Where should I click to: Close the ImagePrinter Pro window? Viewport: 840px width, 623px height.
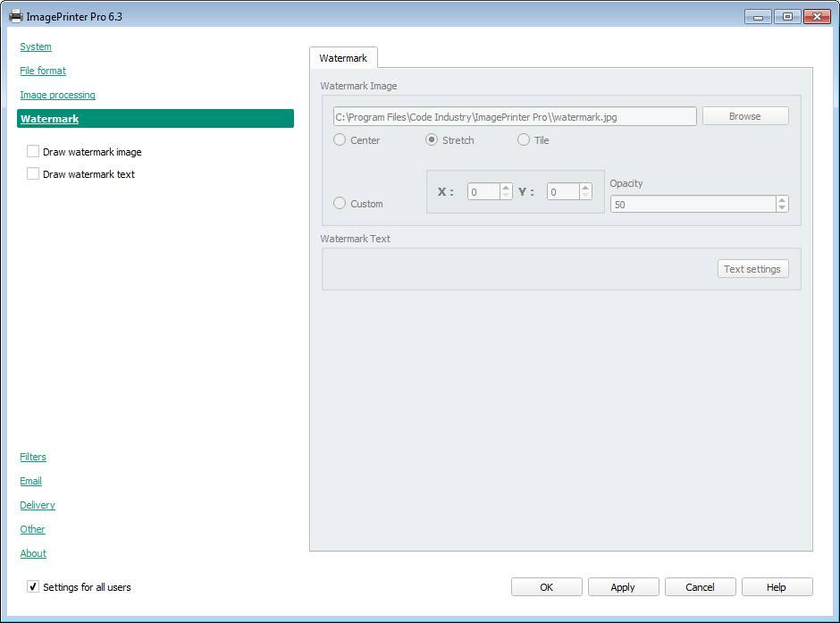pyautogui.click(x=817, y=17)
